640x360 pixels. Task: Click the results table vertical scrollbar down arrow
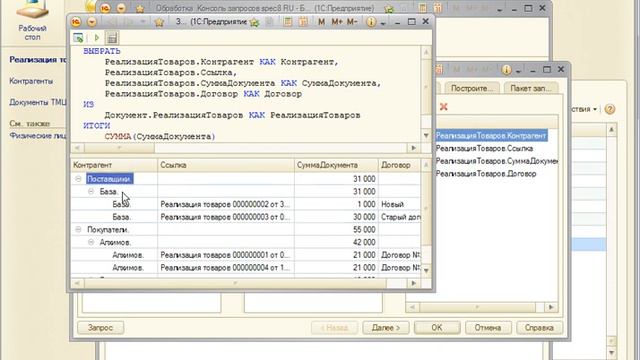426,270
